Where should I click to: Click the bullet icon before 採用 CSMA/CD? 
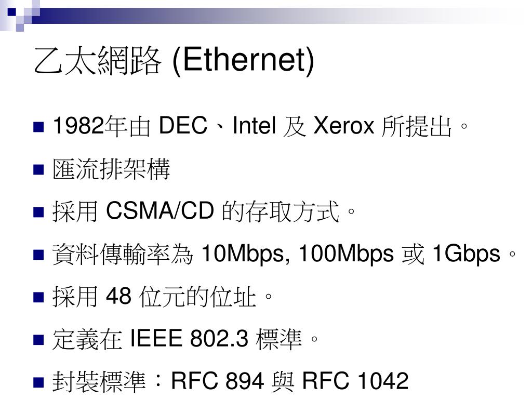pos(38,212)
